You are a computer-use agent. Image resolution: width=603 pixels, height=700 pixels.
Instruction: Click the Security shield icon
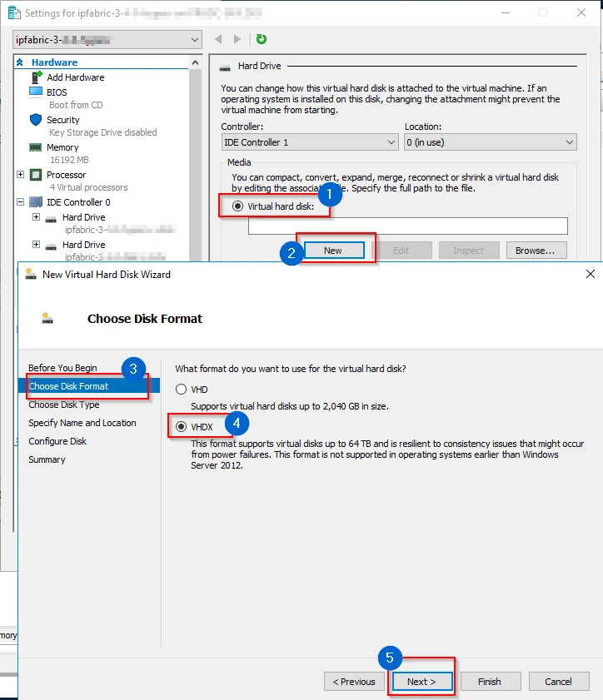pyautogui.click(x=36, y=120)
